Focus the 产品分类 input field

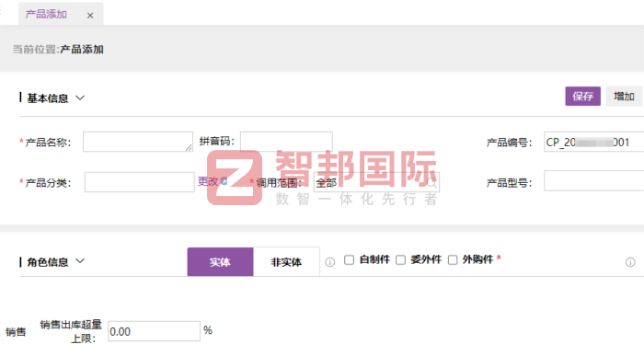pos(139,182)
